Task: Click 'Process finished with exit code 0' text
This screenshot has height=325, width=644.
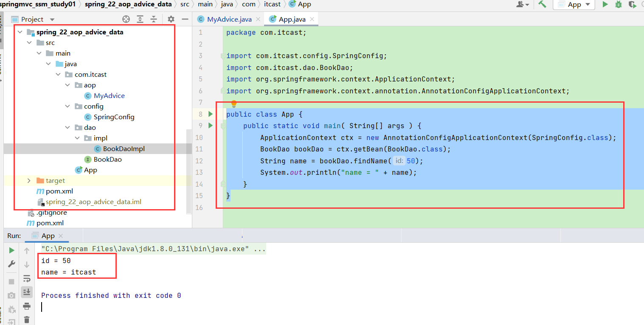Action: tap(111, 295)
